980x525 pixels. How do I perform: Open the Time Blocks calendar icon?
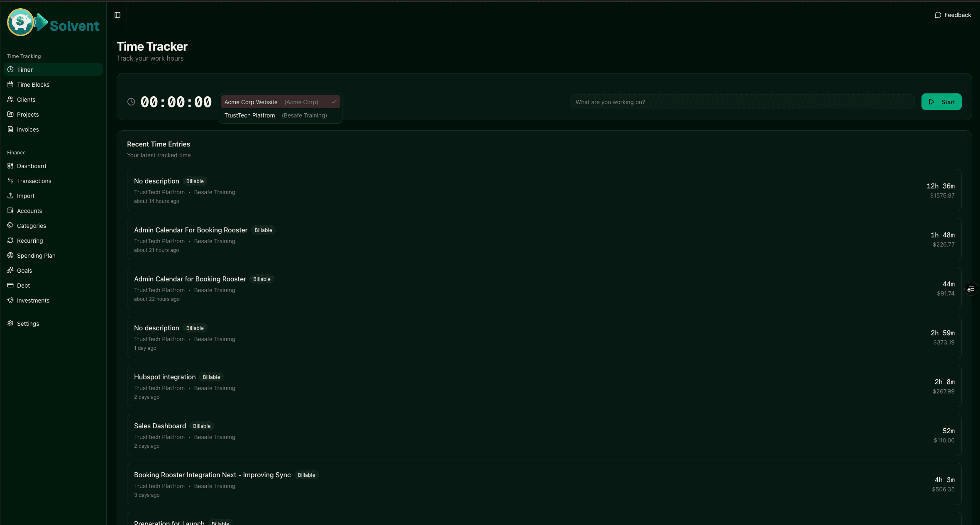11,84
